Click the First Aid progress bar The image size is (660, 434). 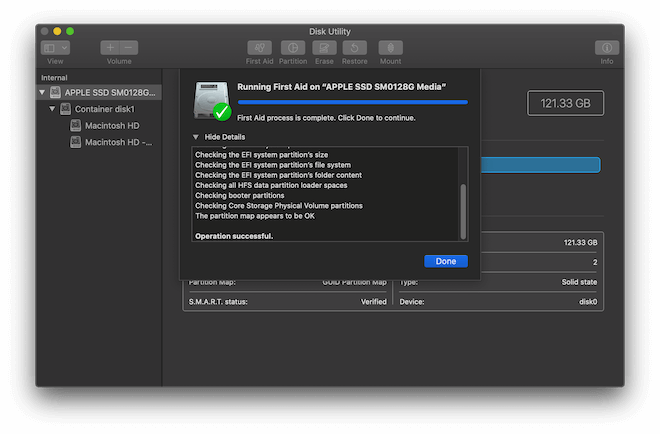[353, 102]
